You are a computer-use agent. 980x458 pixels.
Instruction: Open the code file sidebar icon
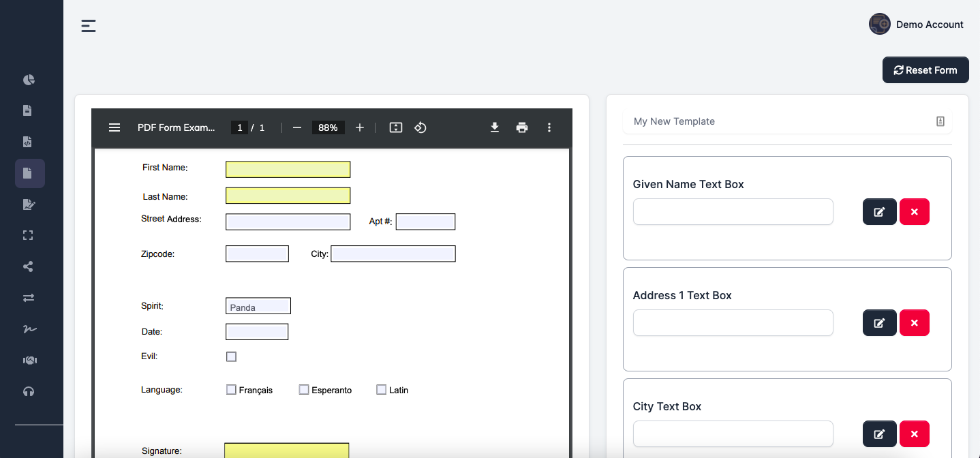point(28,142)
